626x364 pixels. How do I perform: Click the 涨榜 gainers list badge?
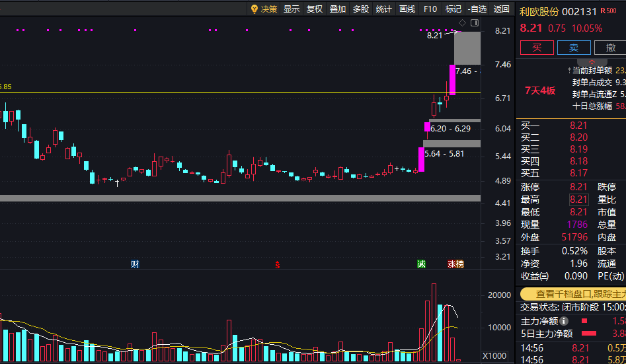coord(455,264)
